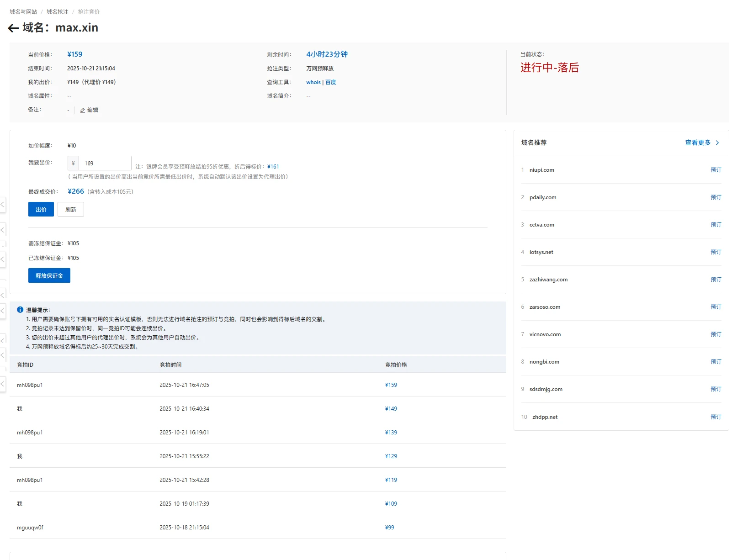Click 预订 next to iotsys.net
Viewport: 748px width, 560px height.
(716, 252)
